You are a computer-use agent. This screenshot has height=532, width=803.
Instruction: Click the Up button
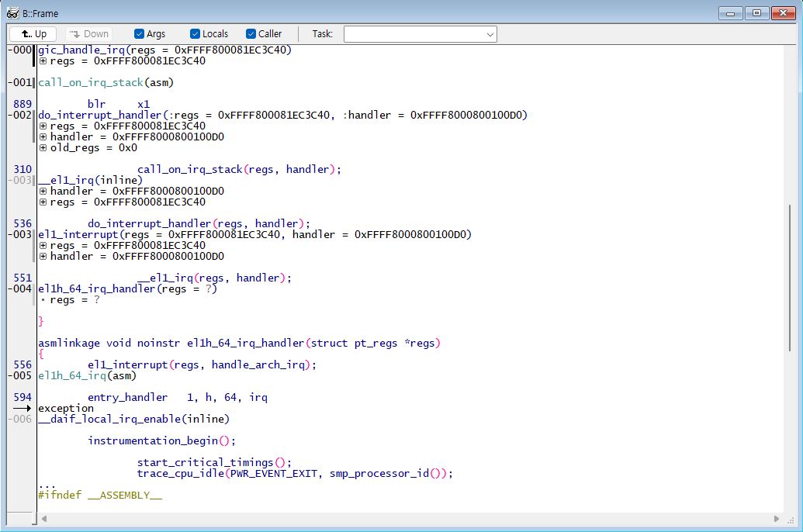[32, 33]
